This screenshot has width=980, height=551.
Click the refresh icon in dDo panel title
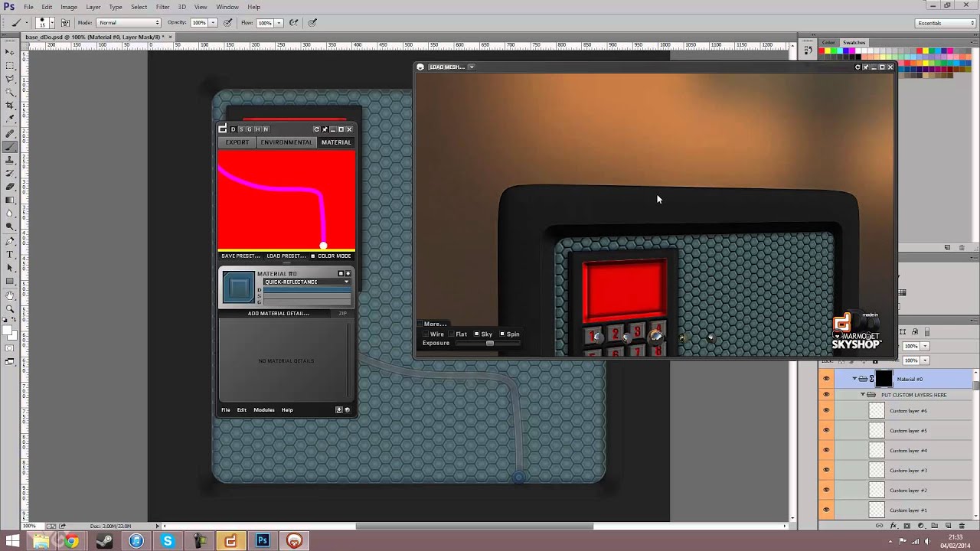[316, 129]
